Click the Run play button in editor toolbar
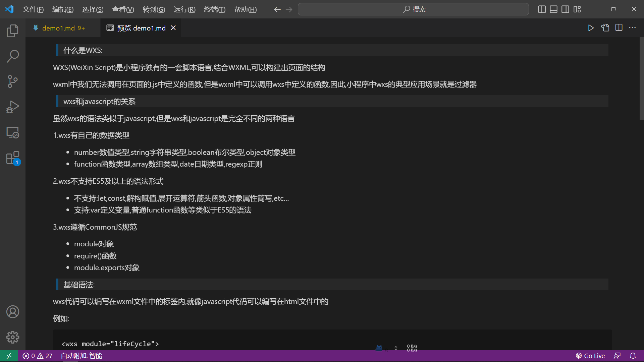 (591, 28)
